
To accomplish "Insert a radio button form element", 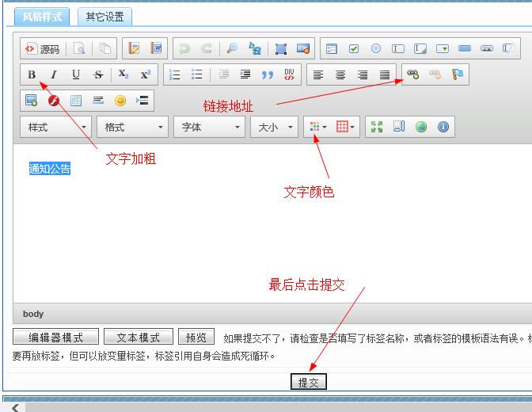I will tap(376, 48).
